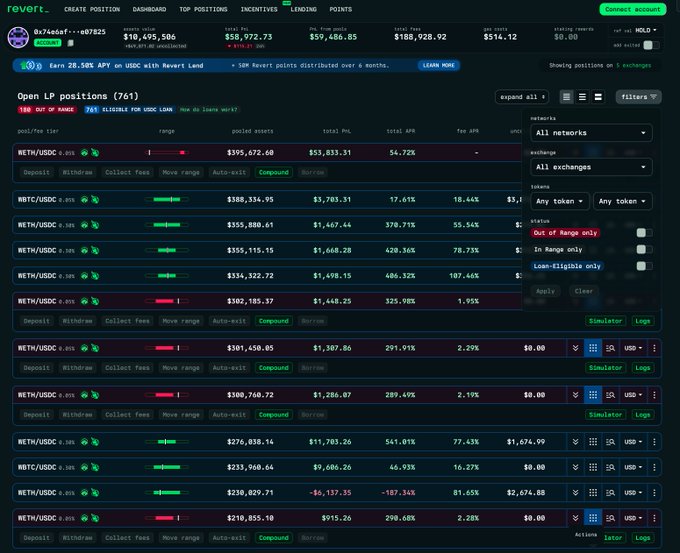Open the POINTS nav item

[340, 9]
